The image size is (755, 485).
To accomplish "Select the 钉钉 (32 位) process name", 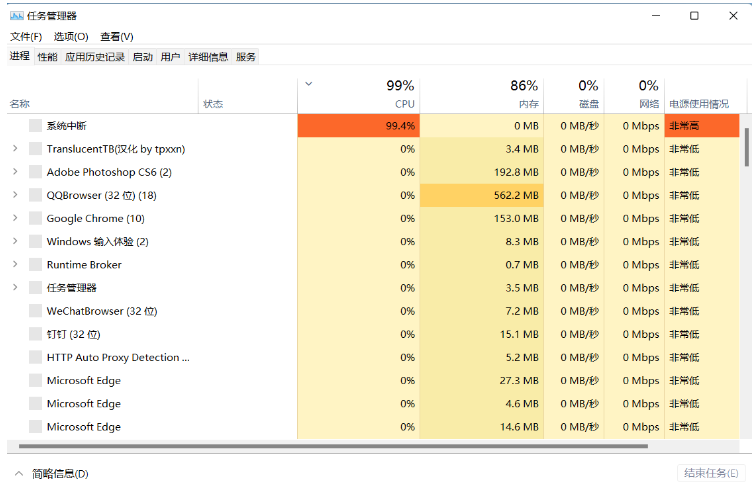I will tap(73, 334).
